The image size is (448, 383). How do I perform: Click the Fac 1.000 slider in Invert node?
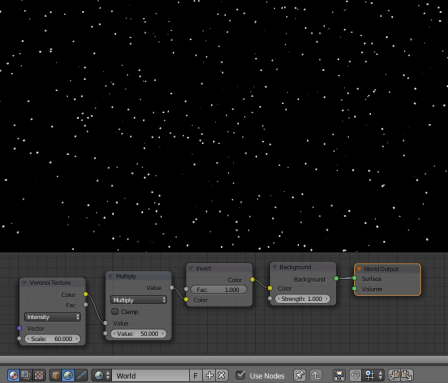[219, 289]
